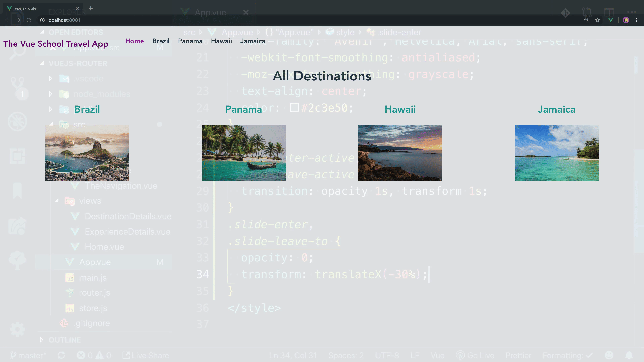This screenshot has width=644, height=362.
Task: Close the vuejs-router browser tab
Action: tap(78, 9)
